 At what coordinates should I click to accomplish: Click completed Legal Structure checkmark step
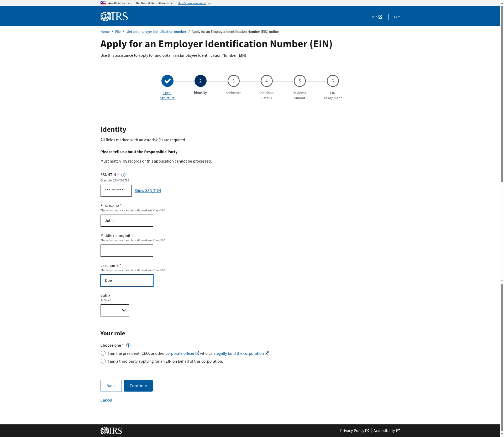167,81
